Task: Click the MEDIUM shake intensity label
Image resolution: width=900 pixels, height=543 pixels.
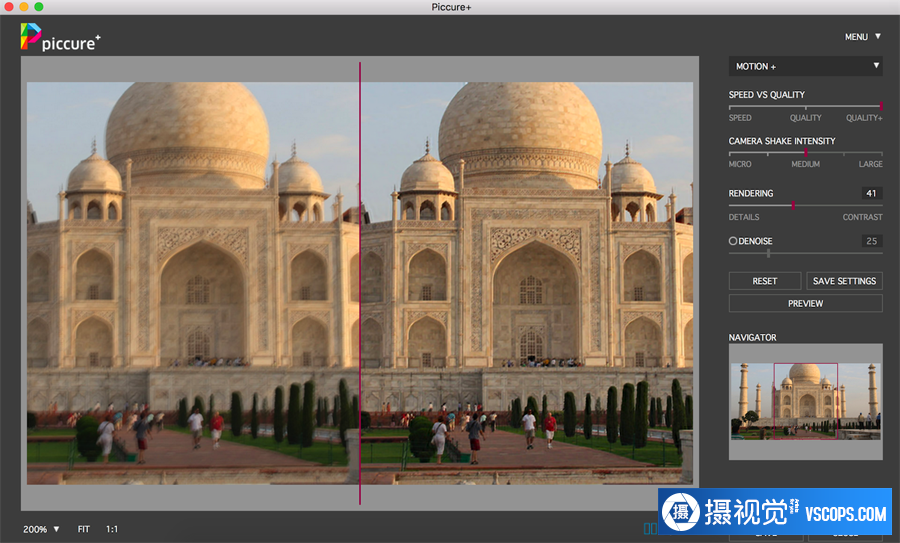Action: pos(805,164)
